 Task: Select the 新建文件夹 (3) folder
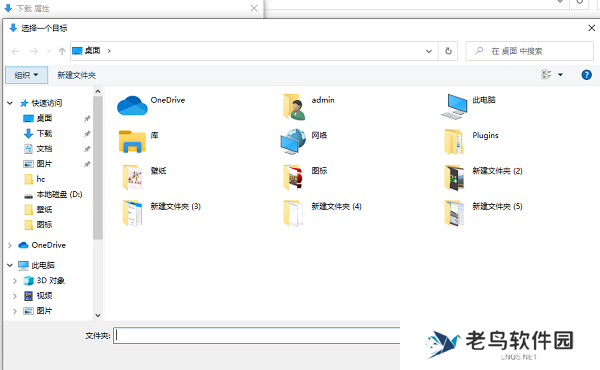[161, 213]
